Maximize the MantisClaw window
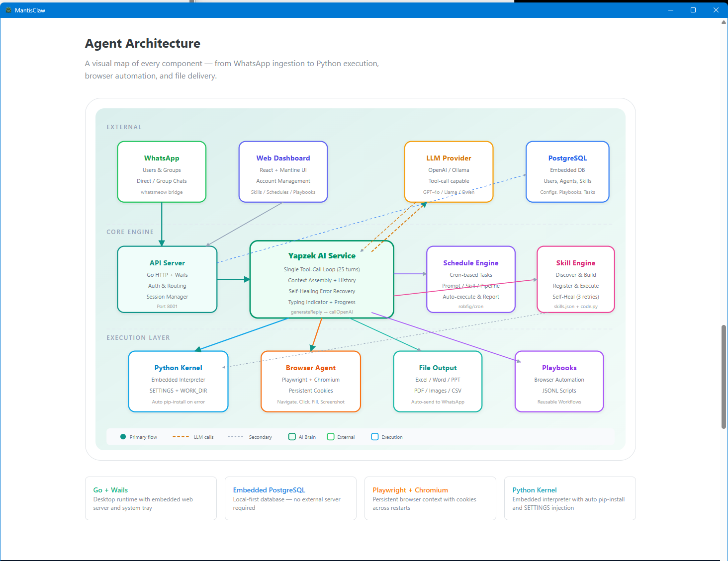Image resolution: width=728 pixels, height=561 pixels. point(693,10)
